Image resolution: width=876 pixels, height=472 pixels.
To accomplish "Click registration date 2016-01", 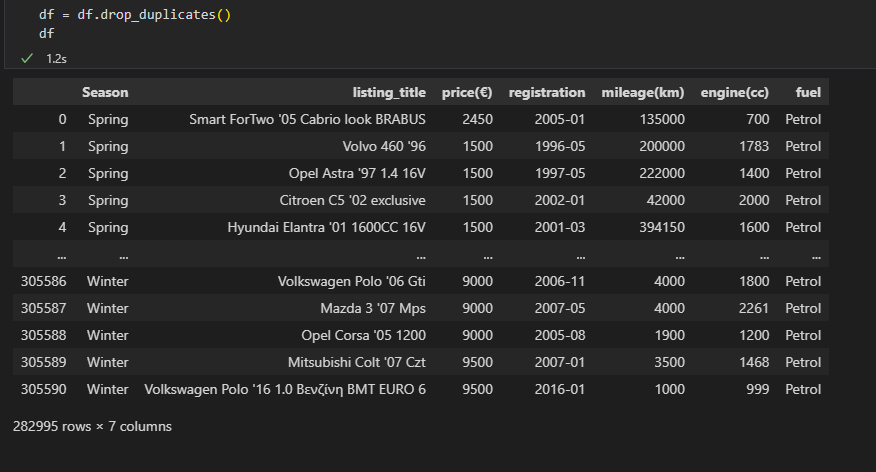I will point(560,389).
